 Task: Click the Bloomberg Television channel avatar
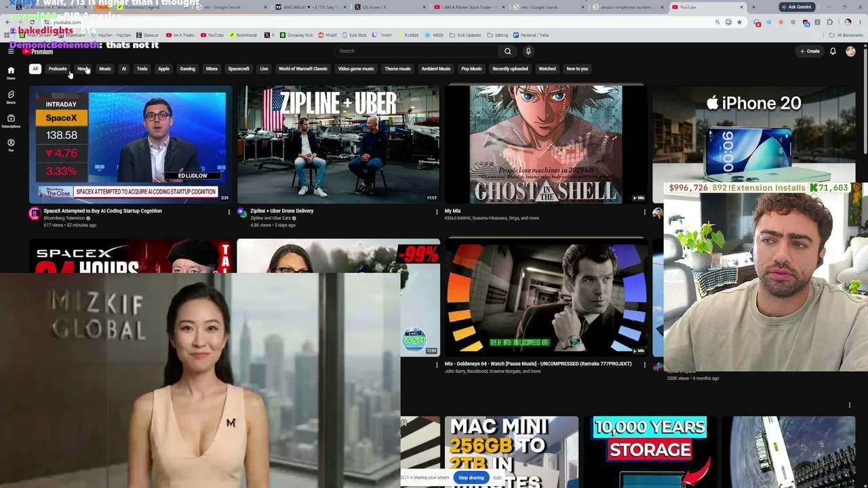click(35, 213)
